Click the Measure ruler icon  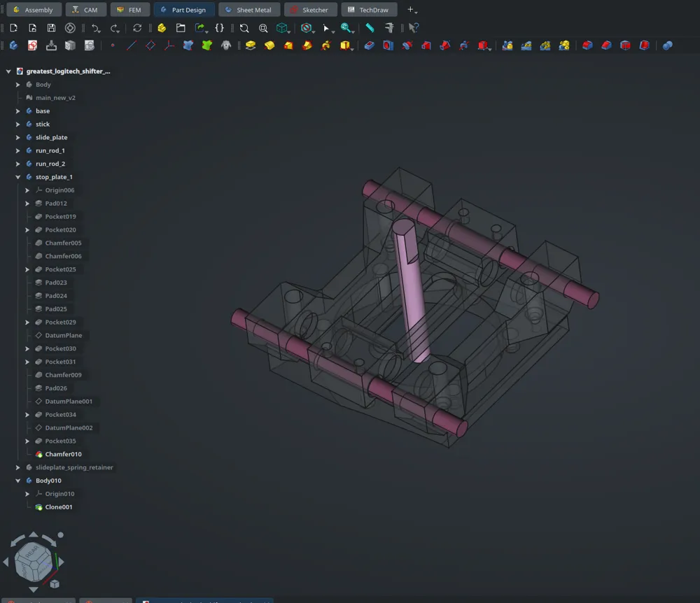tap(370, 28)
